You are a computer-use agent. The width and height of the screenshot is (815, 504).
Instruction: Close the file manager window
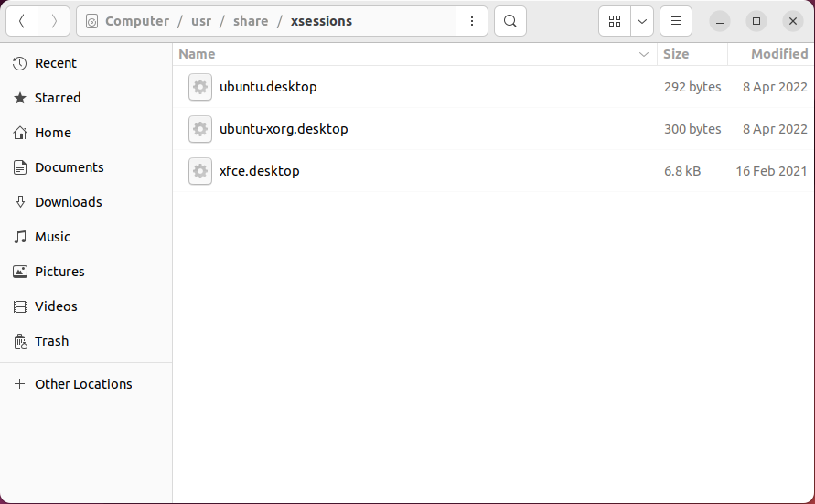coord(793,21)
